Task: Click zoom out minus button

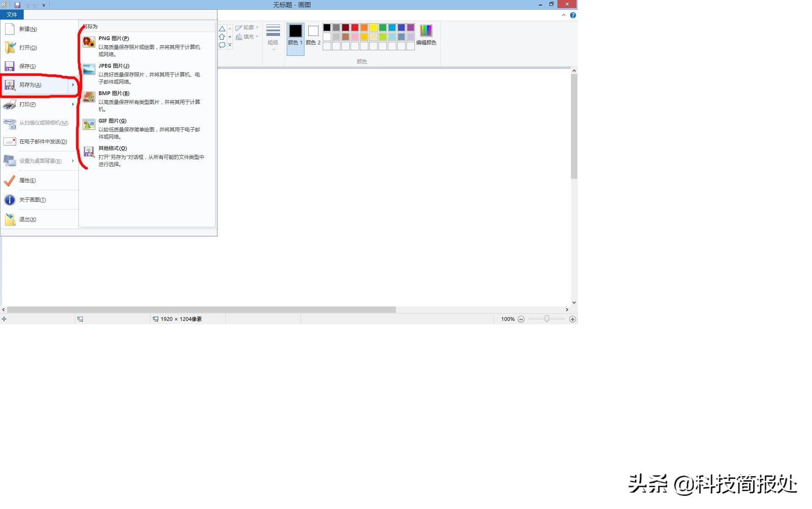Action: pyautogui.click(x=521, y=319)
